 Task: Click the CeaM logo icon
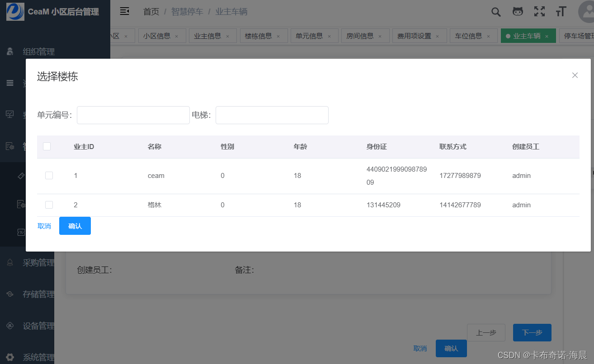click(15, 12)
